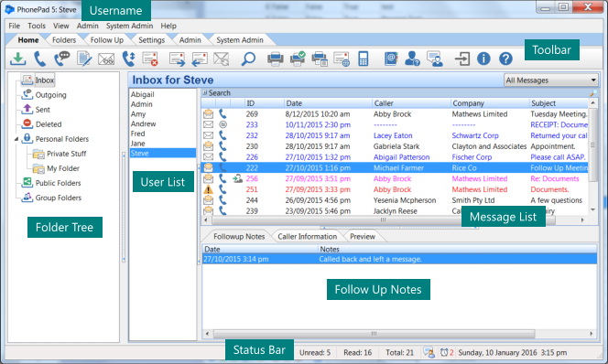Select the Followup Notes tab

point(239,237)
